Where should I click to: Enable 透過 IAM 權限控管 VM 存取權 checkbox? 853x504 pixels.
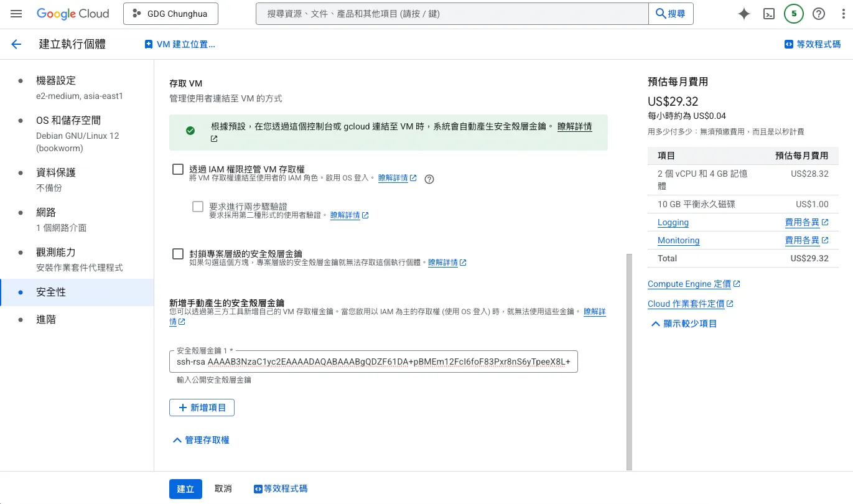(178, 169)
